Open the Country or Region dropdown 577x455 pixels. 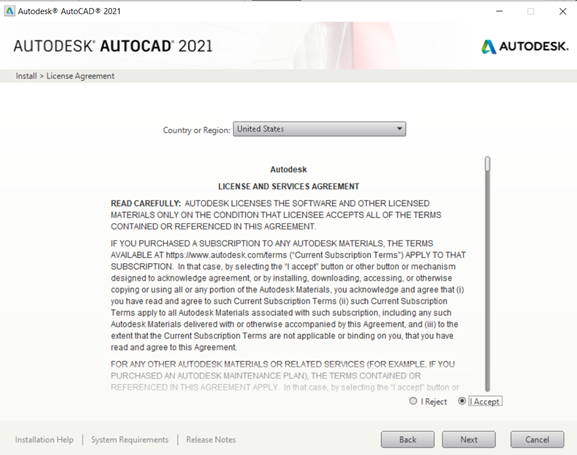point(319,129)
